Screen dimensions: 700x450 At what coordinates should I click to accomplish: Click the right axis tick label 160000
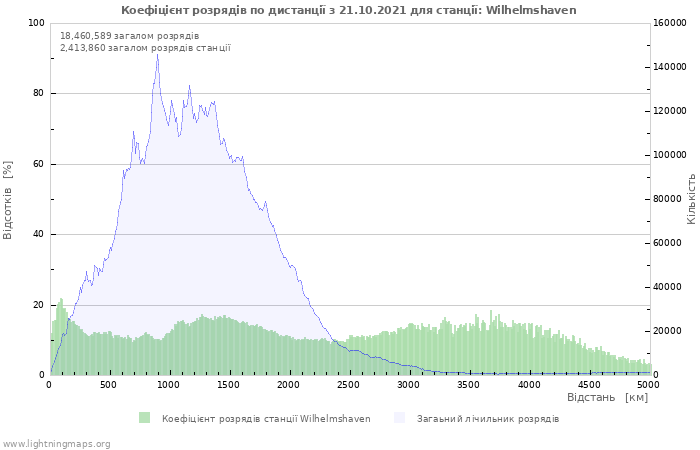click(x=672, y=23)
